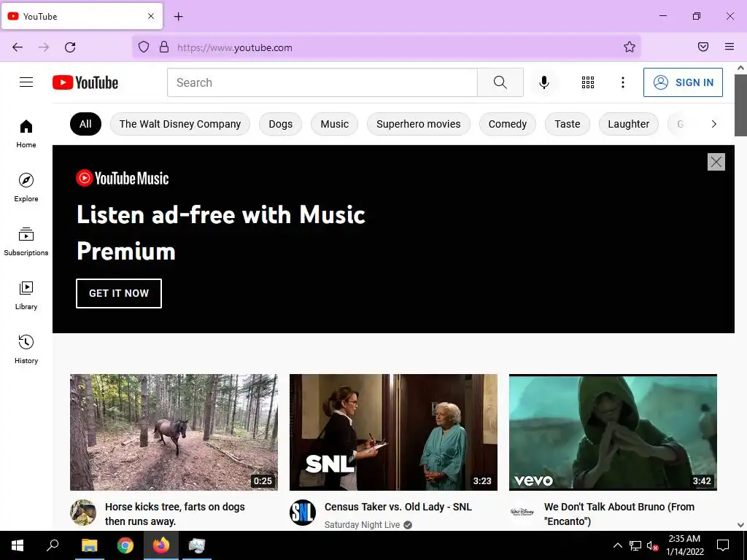Select the Dogs filter chip
This screenshot has width=747, height=560.
(281, 124)
